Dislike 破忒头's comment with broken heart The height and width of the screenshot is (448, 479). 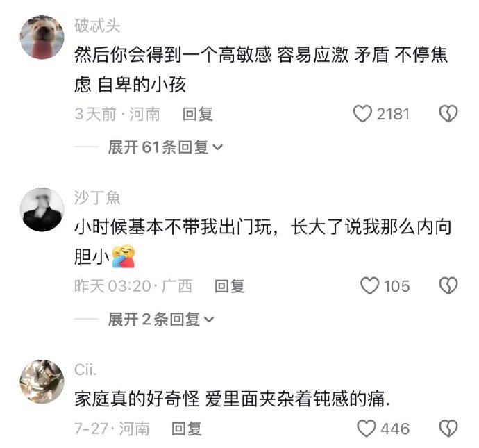pos(448,114)
